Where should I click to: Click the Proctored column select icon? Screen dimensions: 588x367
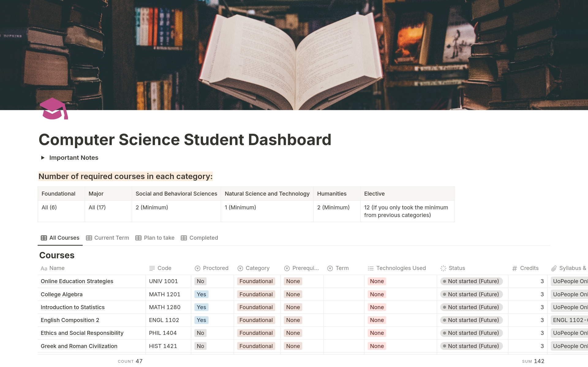pos(198,268)
